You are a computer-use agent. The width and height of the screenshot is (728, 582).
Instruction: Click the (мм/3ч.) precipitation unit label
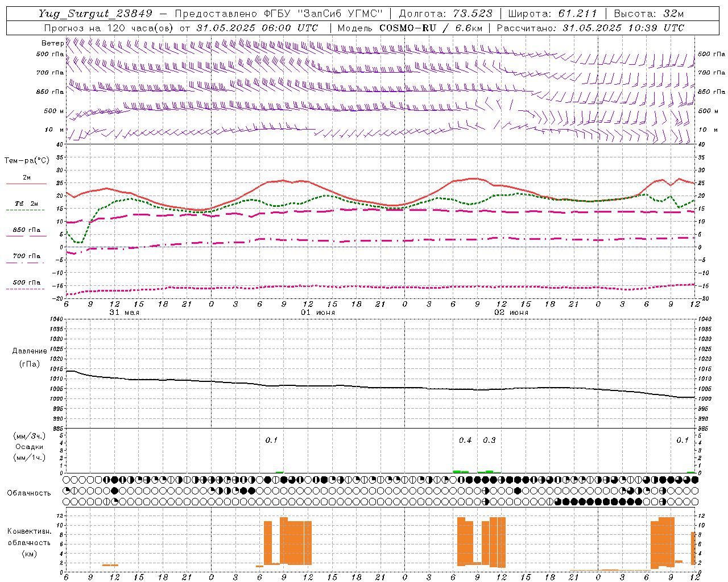(30, 436)
